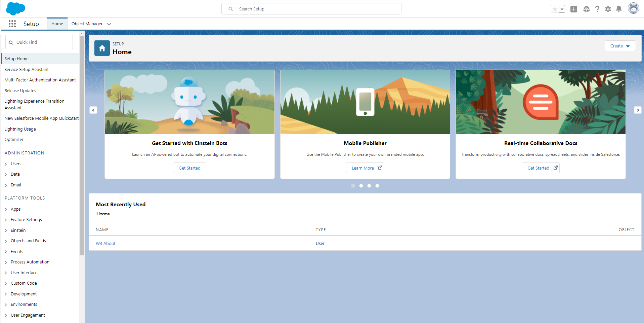The height and width of the screenshot is (323, 644).
Task: Expand the Development section
Action: click(6, 294)
